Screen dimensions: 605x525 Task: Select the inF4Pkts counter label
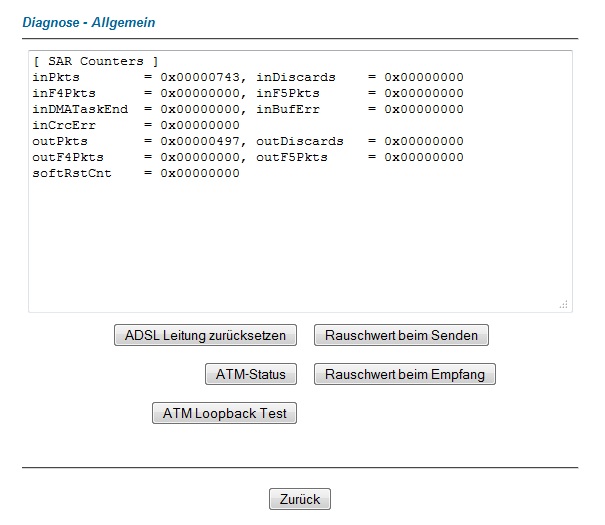pyautogui.click(x=64, y=93)
